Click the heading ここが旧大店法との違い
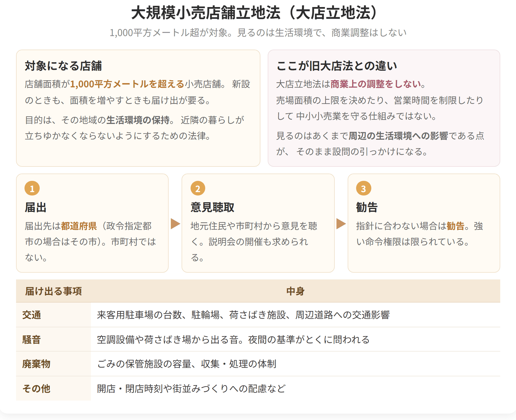516x420 pixels. click(337, 66)
